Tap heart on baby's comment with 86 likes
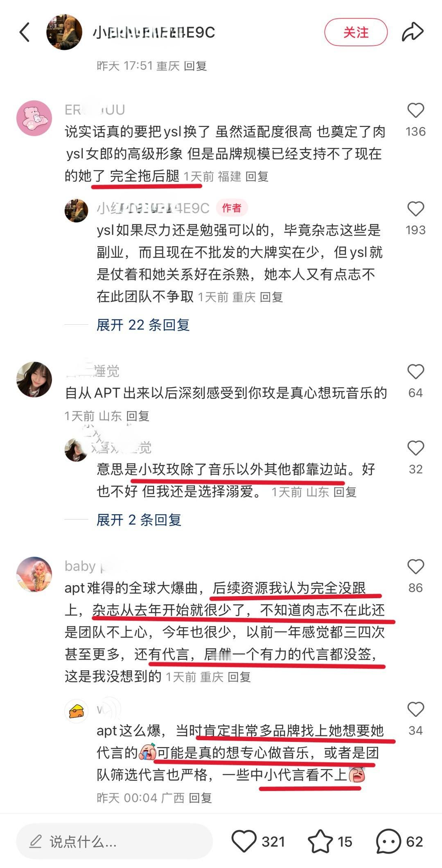 (415, 567)
